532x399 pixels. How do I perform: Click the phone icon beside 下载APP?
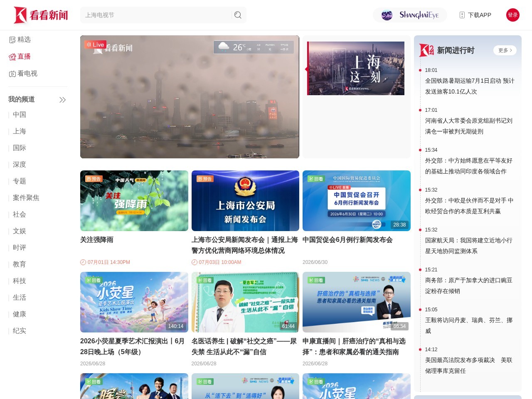pyautogui.click(x=462, y=15)
